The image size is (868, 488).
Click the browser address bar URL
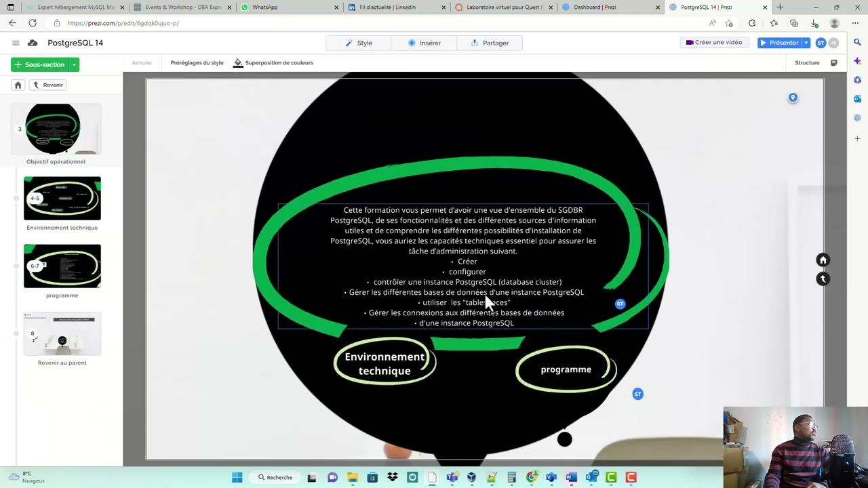[123, 23]
